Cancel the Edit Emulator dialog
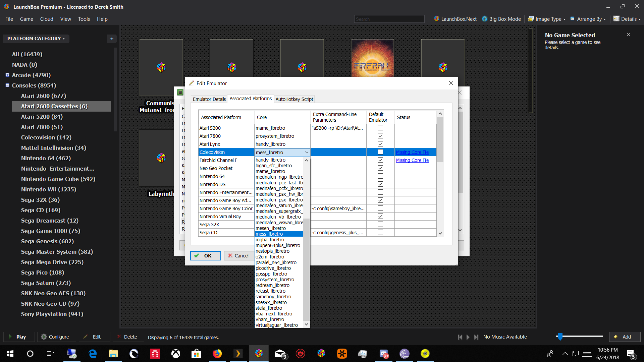The height and width of the screenshot is (362, 644). (239, 256)
